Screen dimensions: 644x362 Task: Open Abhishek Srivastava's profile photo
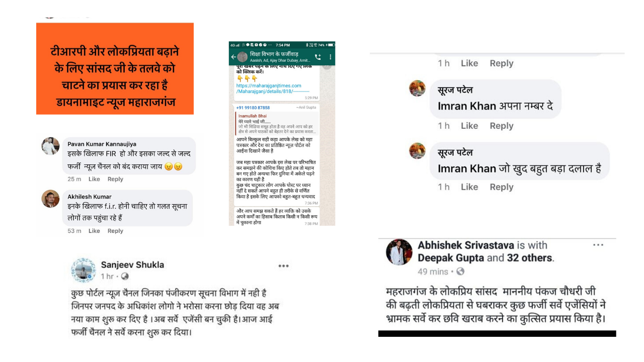click(399, 252)
